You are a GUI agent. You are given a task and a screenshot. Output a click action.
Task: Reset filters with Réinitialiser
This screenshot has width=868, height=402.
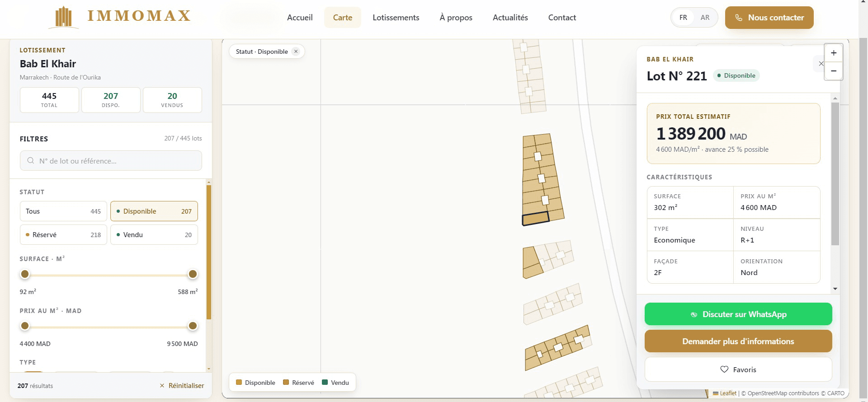(x=182, y=386)
